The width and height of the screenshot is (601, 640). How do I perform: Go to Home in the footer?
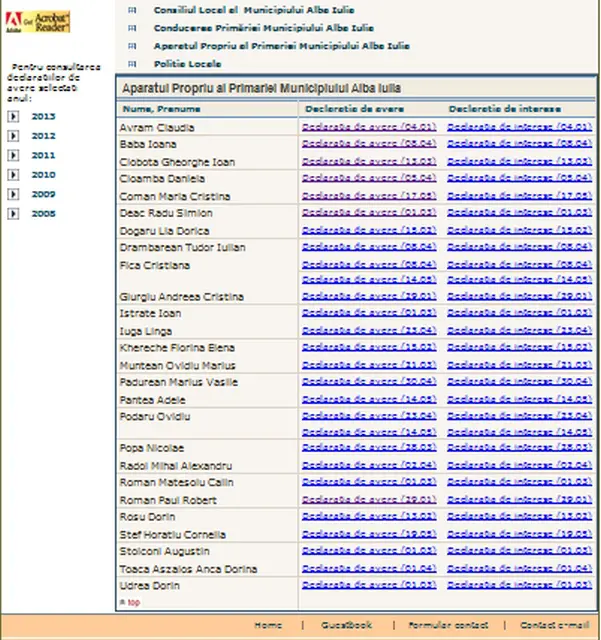point(268,625)
